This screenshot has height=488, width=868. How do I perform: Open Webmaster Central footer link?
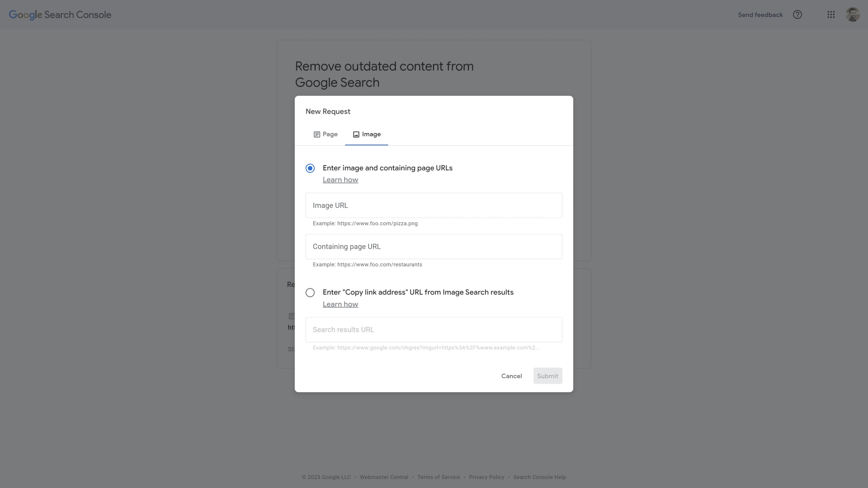coord(384,477)
